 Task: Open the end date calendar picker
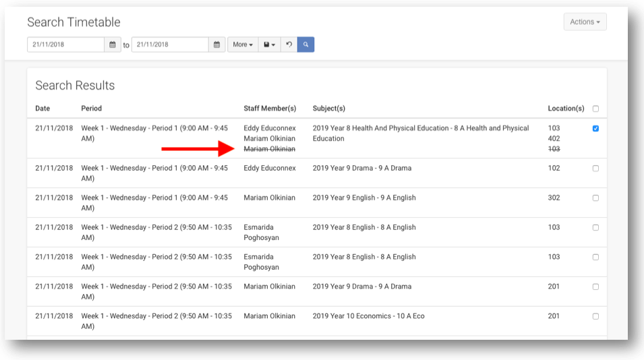tap(217, 44)
